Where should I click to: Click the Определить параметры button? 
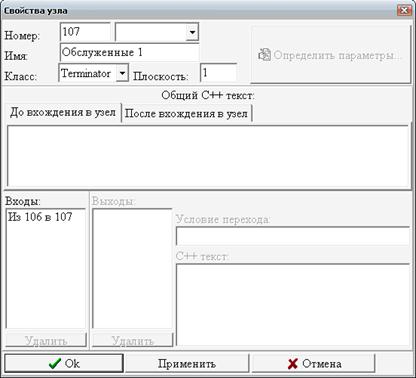coord(330,55)
